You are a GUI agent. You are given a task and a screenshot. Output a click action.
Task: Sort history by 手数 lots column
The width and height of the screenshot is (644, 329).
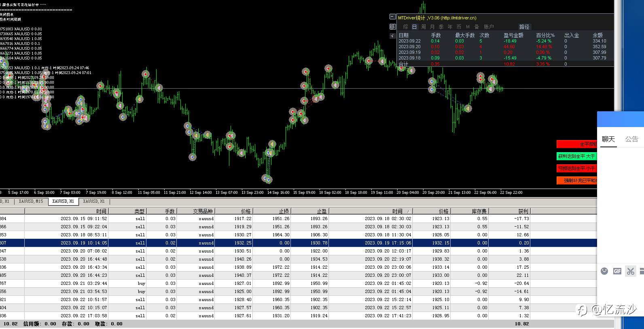point(161,211)
